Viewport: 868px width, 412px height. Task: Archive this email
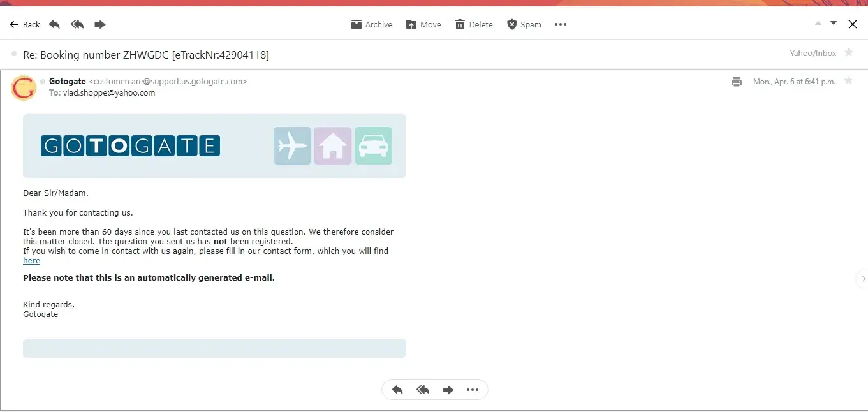(372, 24)
